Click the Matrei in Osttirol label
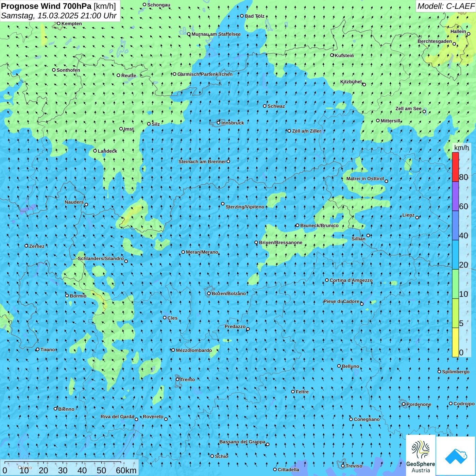Viewport: 476px width, 476px height. tap(365, 178)
